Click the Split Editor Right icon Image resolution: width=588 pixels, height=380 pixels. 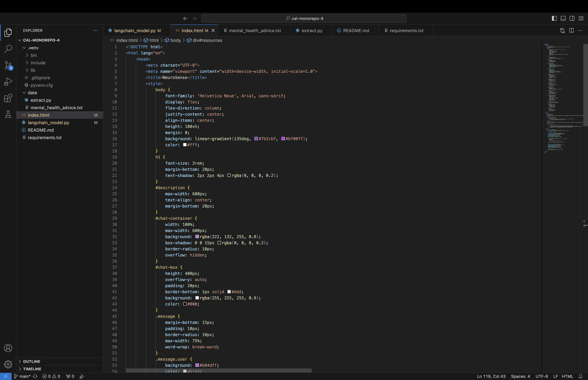tap(571, 30)
